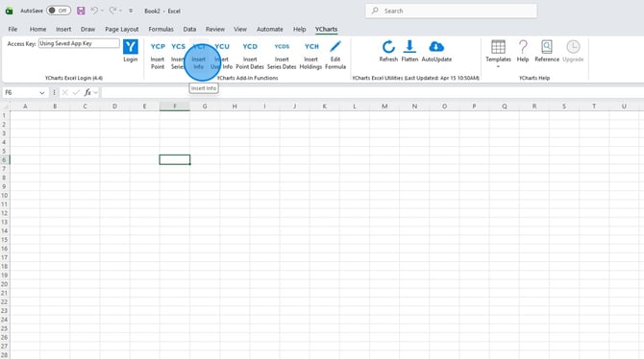Click the AutoUpdate cloud icon

coord(436,46)
